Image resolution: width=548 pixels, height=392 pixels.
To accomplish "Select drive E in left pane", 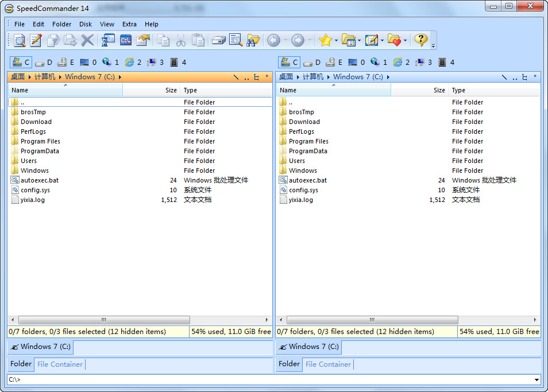I will (x=66, y=63).
